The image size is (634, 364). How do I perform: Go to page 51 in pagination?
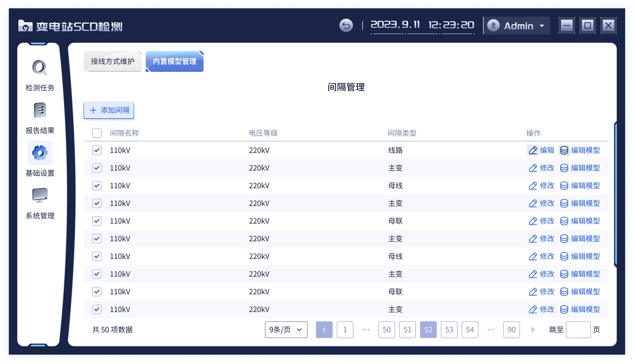[x=407, y=330]
